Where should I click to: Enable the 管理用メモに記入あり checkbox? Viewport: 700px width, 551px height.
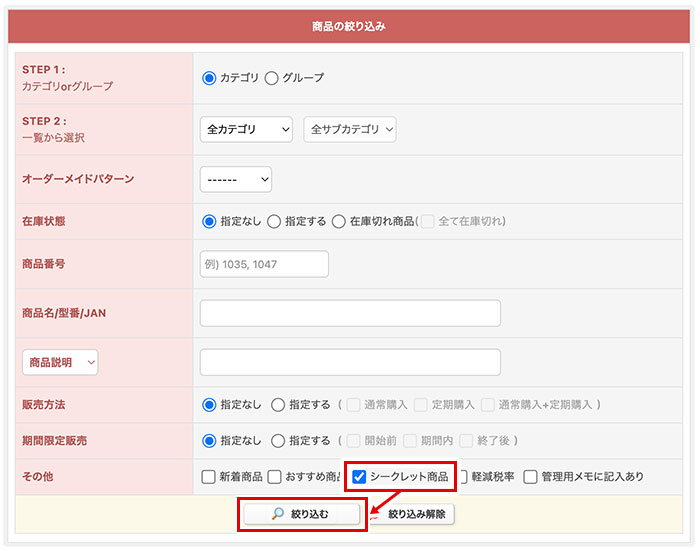531,477
